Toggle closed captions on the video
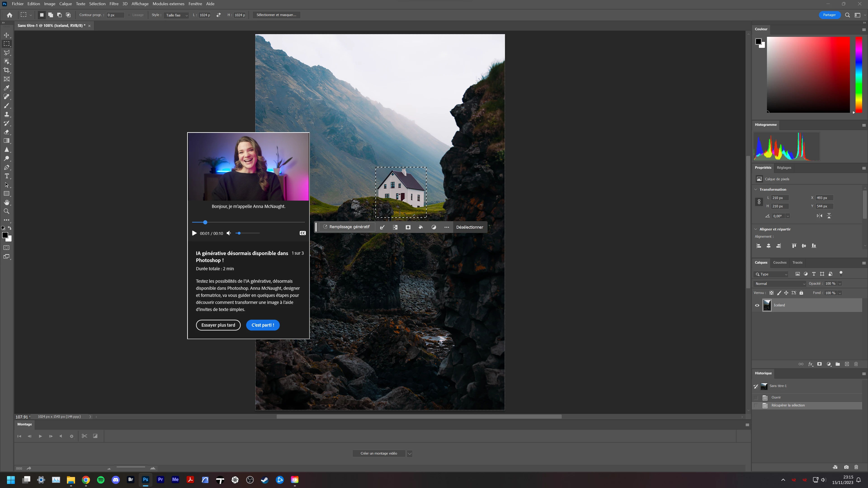The image size is (868, 488). pyautogui.click(x=303, y=233)
